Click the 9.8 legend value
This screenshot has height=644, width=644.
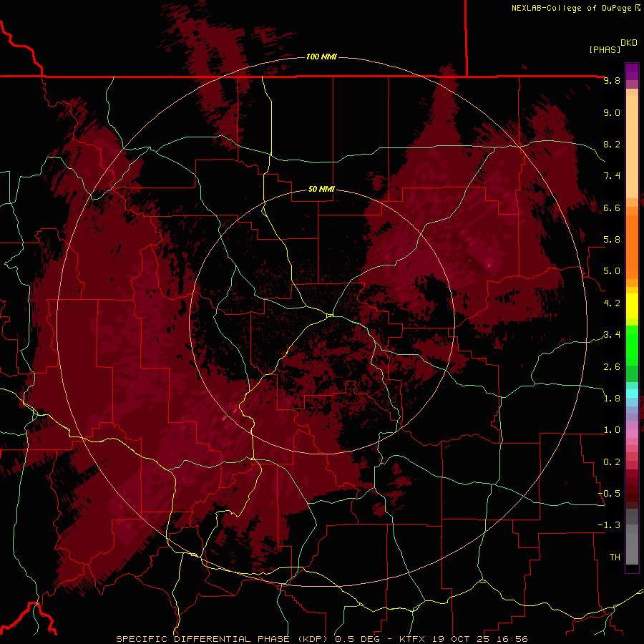pos(612,80)
